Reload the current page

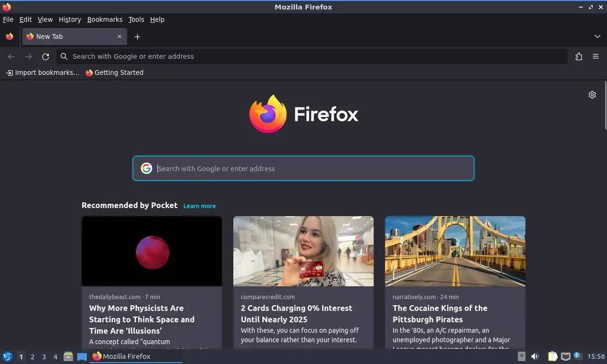coord(46,56)
